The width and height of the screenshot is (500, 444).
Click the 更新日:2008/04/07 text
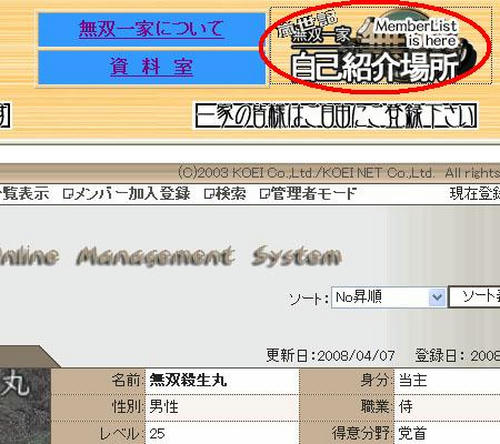point(330,356)
